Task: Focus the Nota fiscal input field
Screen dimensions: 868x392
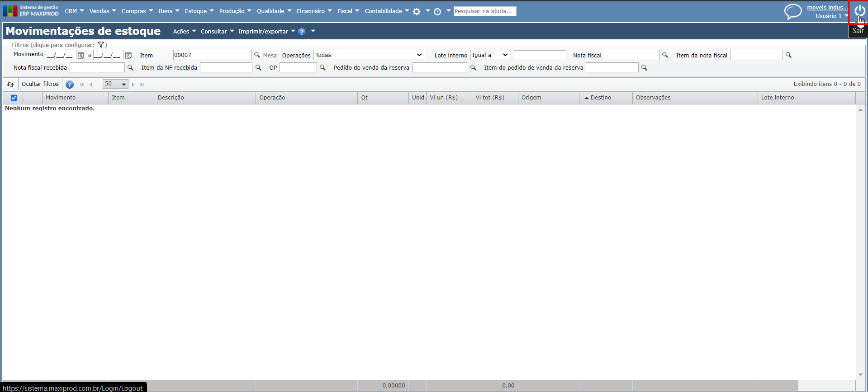Action: [x=631, y=55]
